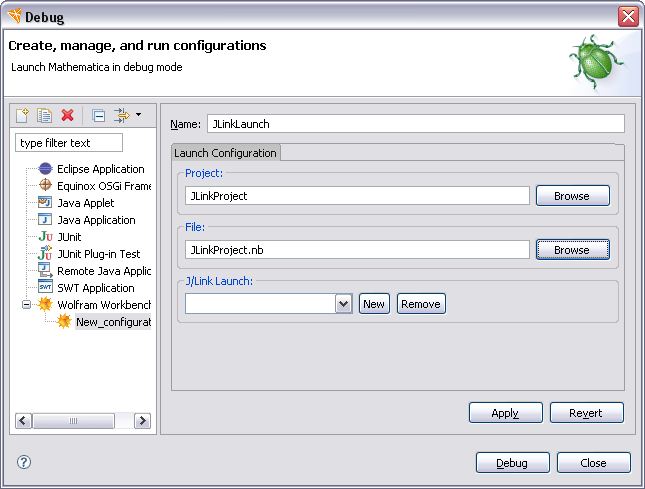Click the File text field with JLinkProject.nb
Image resolution: width=645 pixels, height=489 pixels.
[x=357, y=250]
